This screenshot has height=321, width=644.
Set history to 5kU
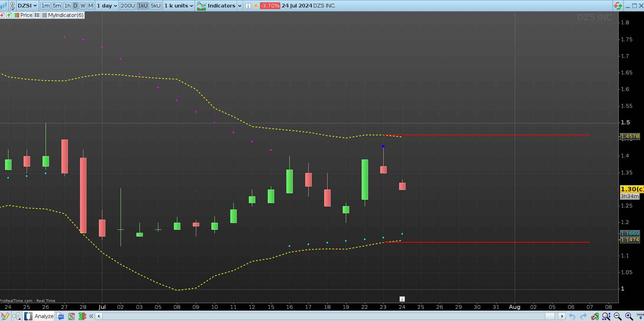point(155,6)
